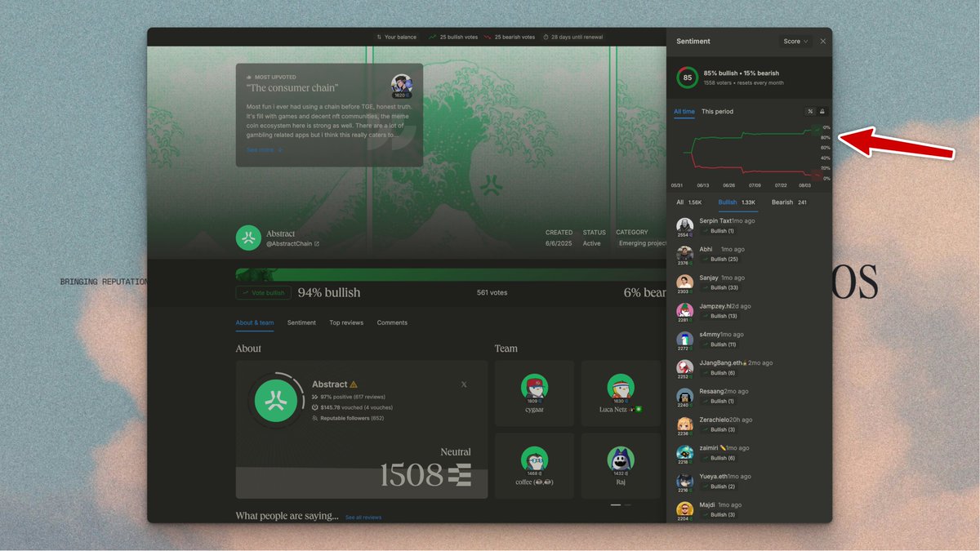Open the Top reviews tab
Viewport: 980px width, 551px height.
tap(346, 322)
